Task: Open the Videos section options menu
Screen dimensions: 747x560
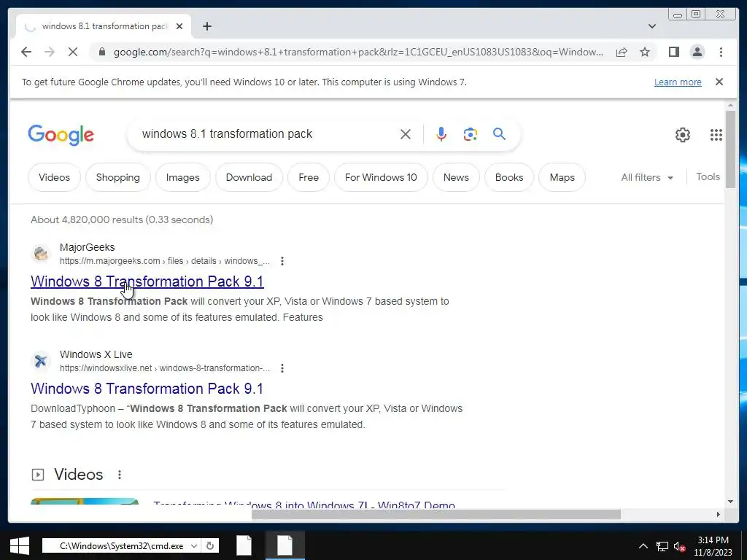Action: pyautogui.click(x=120, y=475)
